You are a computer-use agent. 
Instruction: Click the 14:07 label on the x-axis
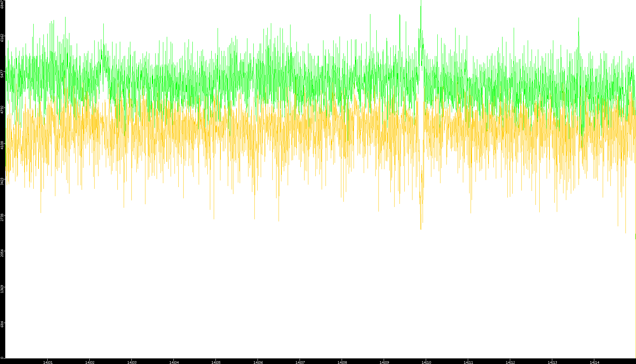(300, 362)
